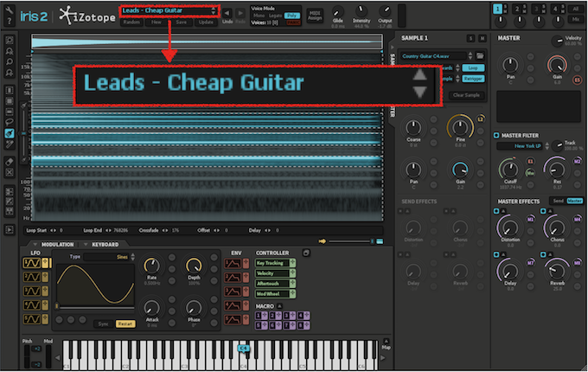Click the New preset button
Screen dimensions: 588x372
[156, 22]
